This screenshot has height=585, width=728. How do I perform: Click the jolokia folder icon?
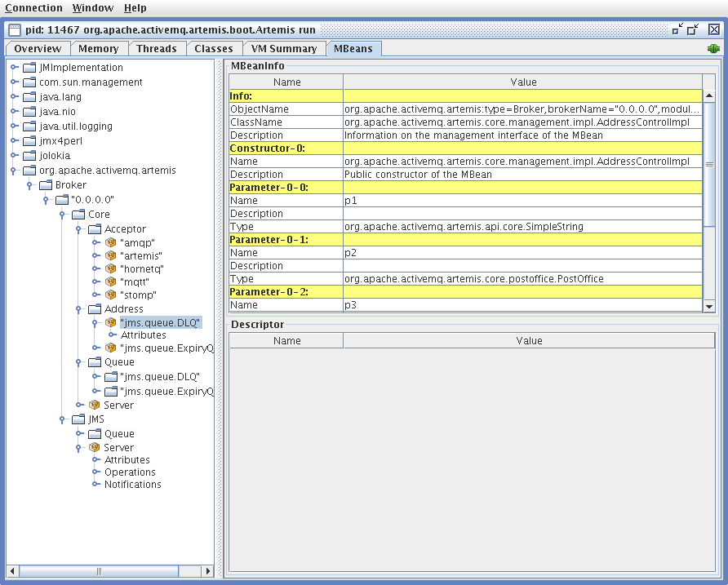(x=29, y=156)
